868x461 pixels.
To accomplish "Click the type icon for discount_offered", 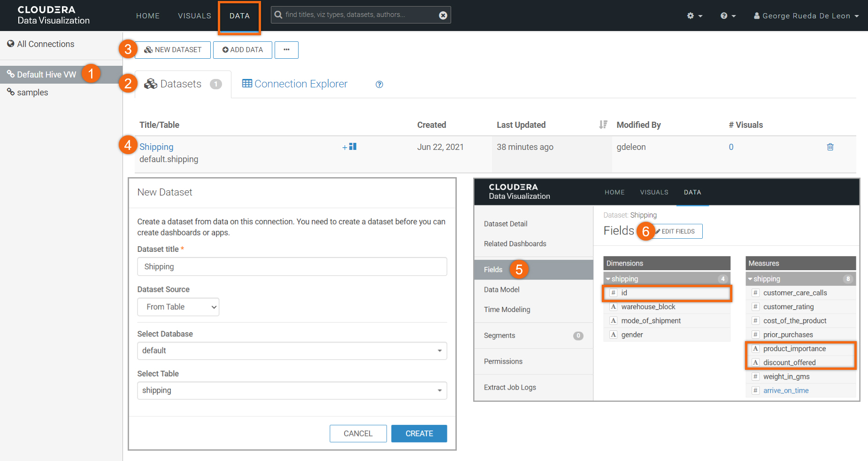I will 755,362.
